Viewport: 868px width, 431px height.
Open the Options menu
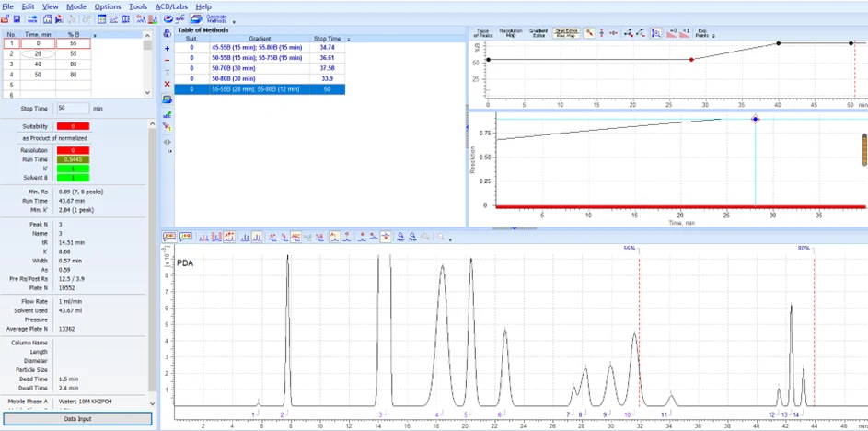click(108, 6)
